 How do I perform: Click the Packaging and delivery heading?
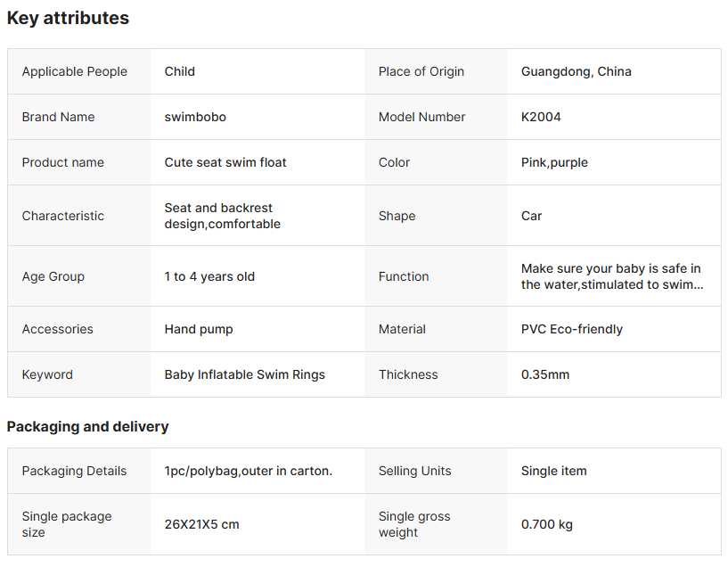pos(87,426)
